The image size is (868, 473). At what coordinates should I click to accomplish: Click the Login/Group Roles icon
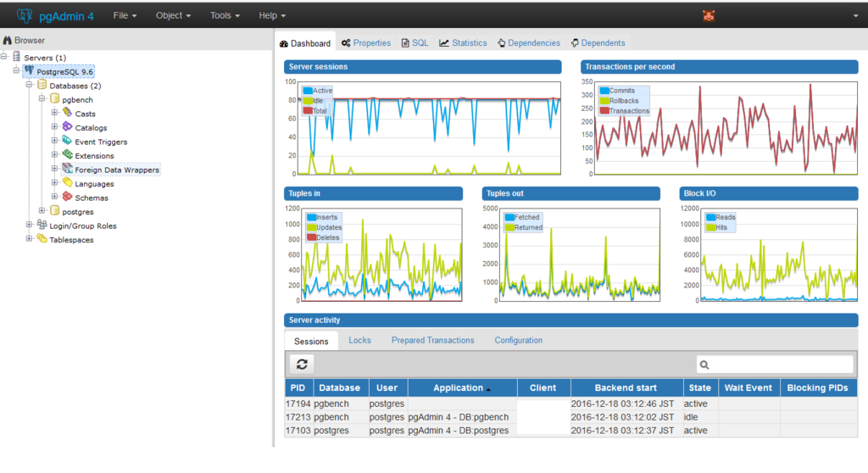click(42, 225)
